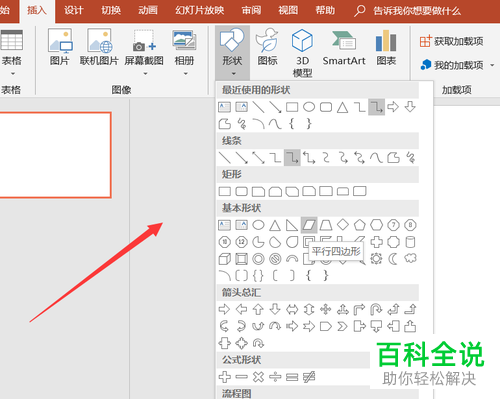
Task: Pick the right triangle in 基本形状
Action: [x=292, y=225]
